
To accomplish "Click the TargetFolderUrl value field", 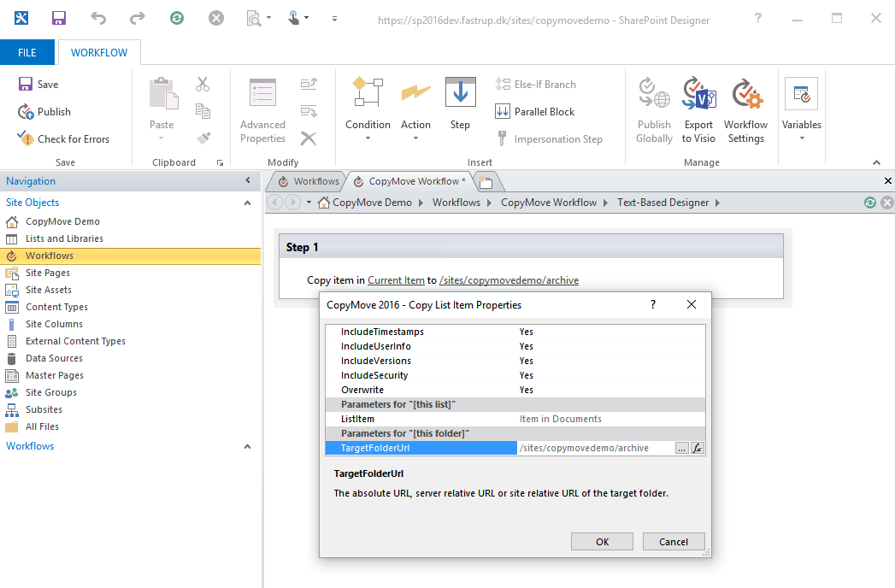I will tap(594, 448).
